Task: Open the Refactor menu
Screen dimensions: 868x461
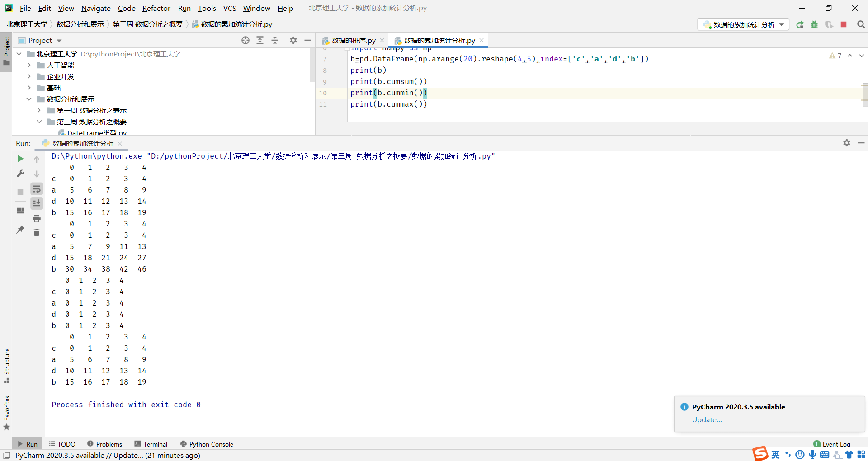Action: 156,8
